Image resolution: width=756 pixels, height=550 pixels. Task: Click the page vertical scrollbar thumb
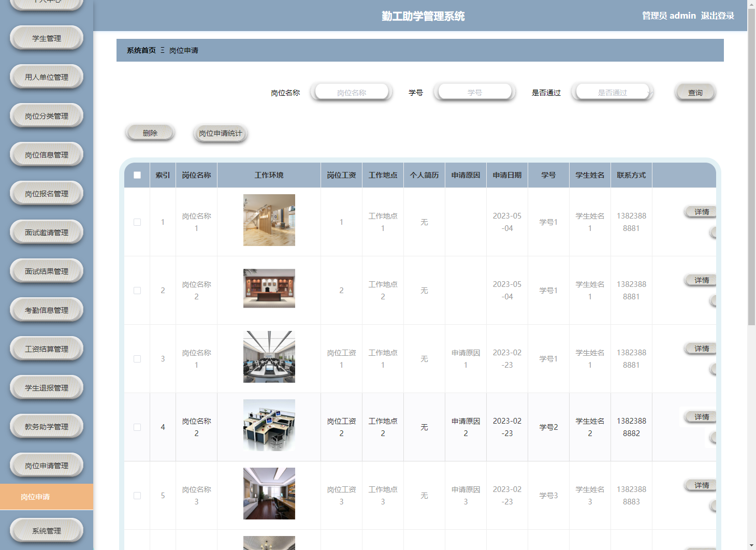[751, 167]
